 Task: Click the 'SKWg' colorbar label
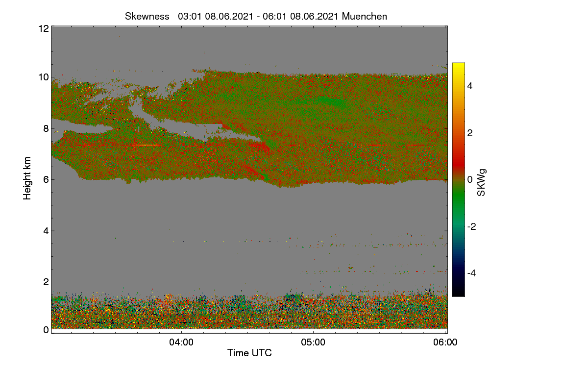point(481,184)
